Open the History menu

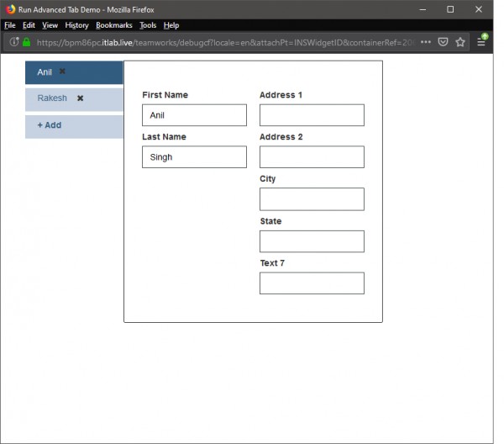[x=76, y=25]
